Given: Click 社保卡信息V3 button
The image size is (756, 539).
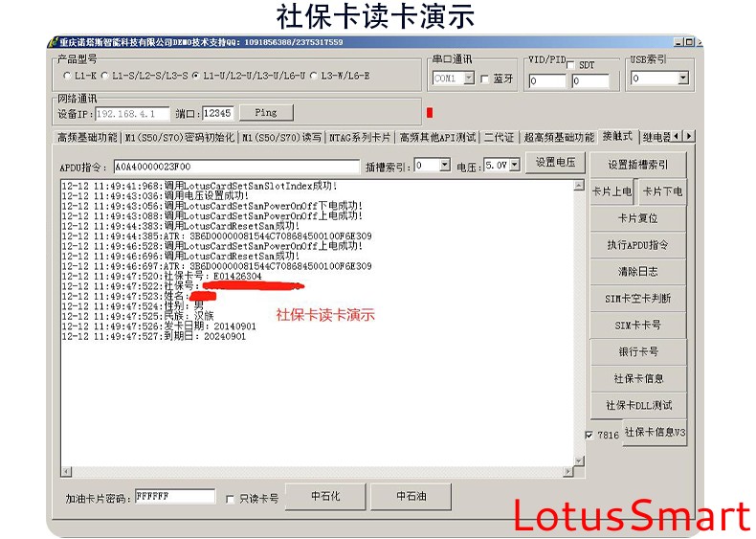Looking at the screenshot, I should point(655,433).
